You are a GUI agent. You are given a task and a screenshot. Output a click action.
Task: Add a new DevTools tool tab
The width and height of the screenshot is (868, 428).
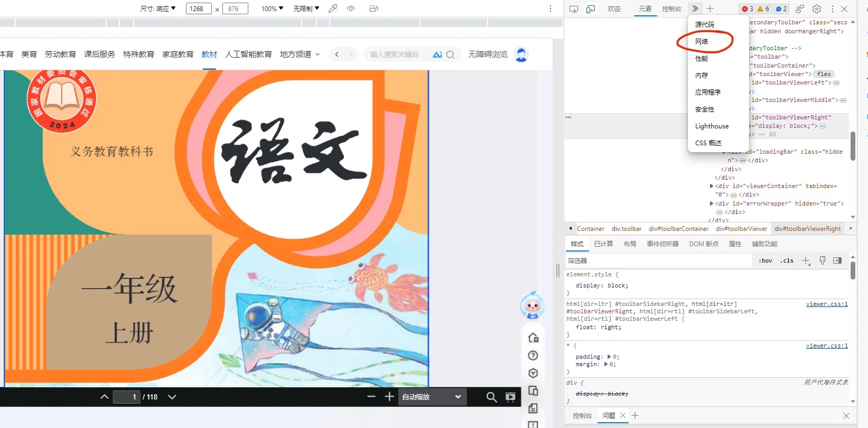(x=710, y=9)
